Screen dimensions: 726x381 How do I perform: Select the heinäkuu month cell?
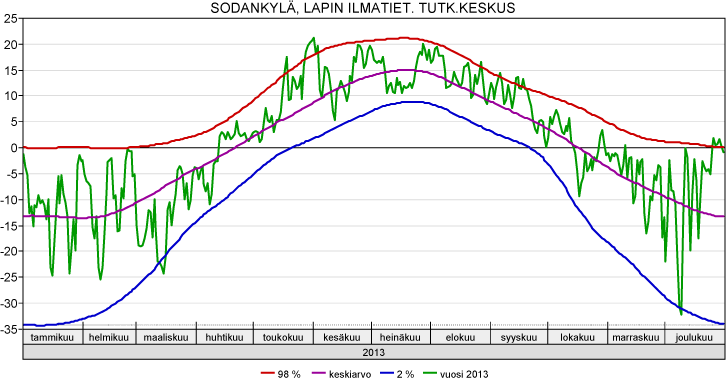coord(401,337)
